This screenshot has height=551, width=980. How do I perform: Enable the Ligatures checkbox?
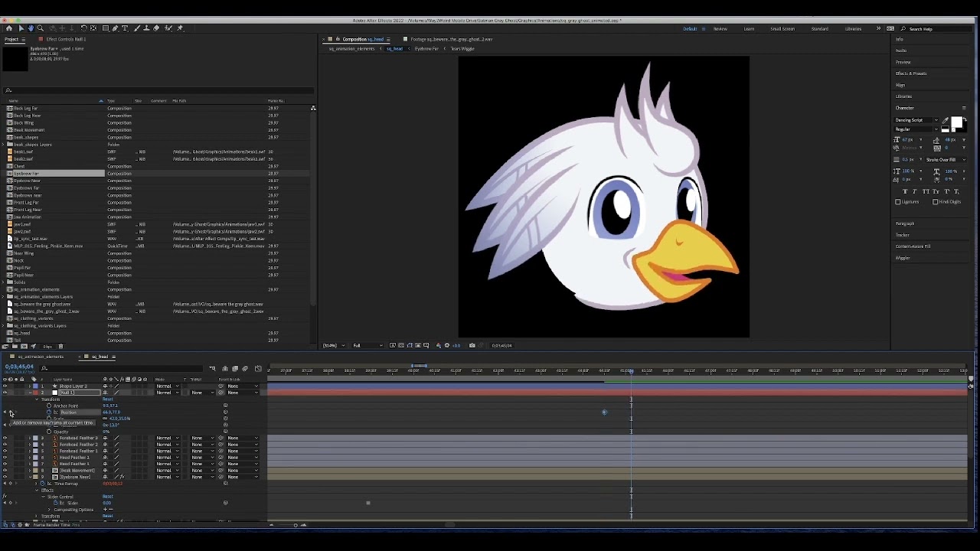point(898,202)
